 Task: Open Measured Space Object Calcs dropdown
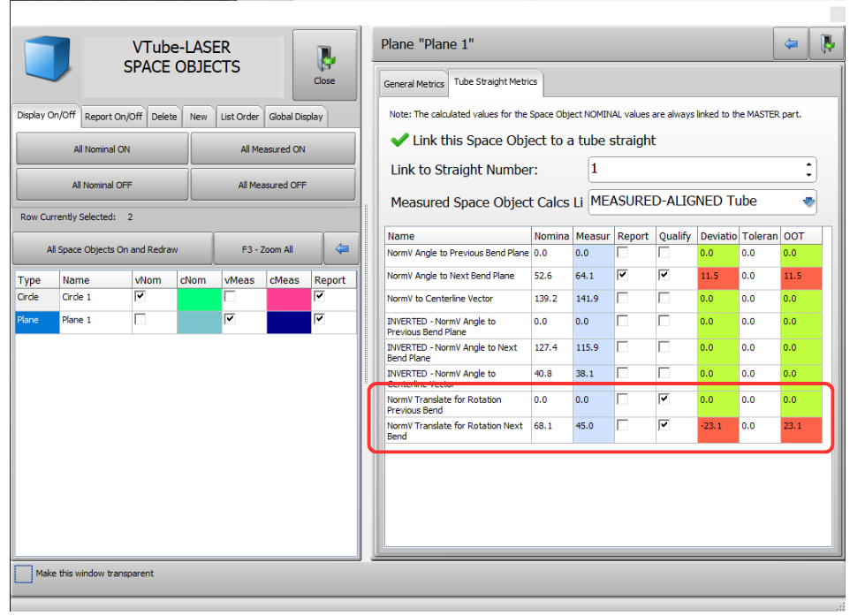(x=808, y=202)
